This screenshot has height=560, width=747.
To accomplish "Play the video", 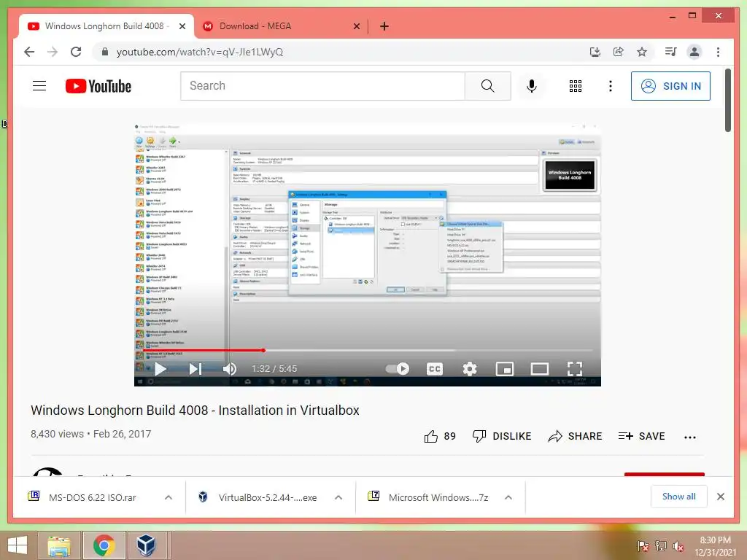I will 160,369.
